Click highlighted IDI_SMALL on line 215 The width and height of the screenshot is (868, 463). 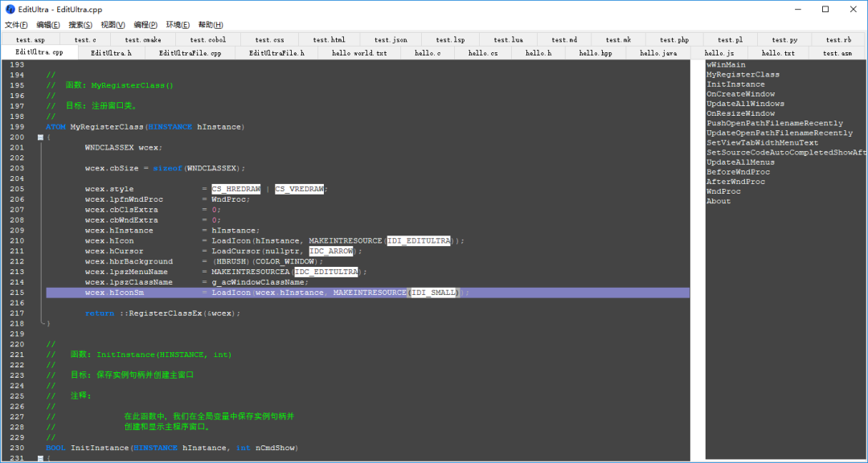tap(433, 293)
